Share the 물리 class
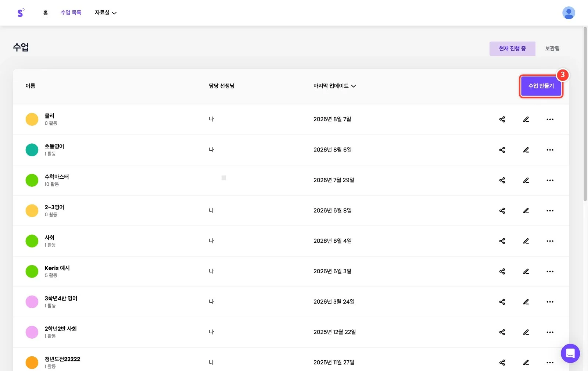Screen dimensions: 588x371 pyautogui.click(x=502, y=119)
